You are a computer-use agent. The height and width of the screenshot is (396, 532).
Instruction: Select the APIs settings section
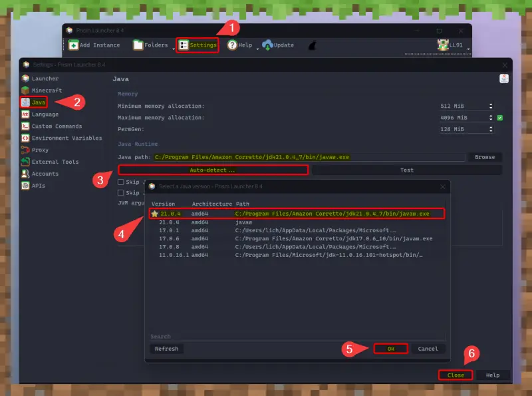click(25, 186)
